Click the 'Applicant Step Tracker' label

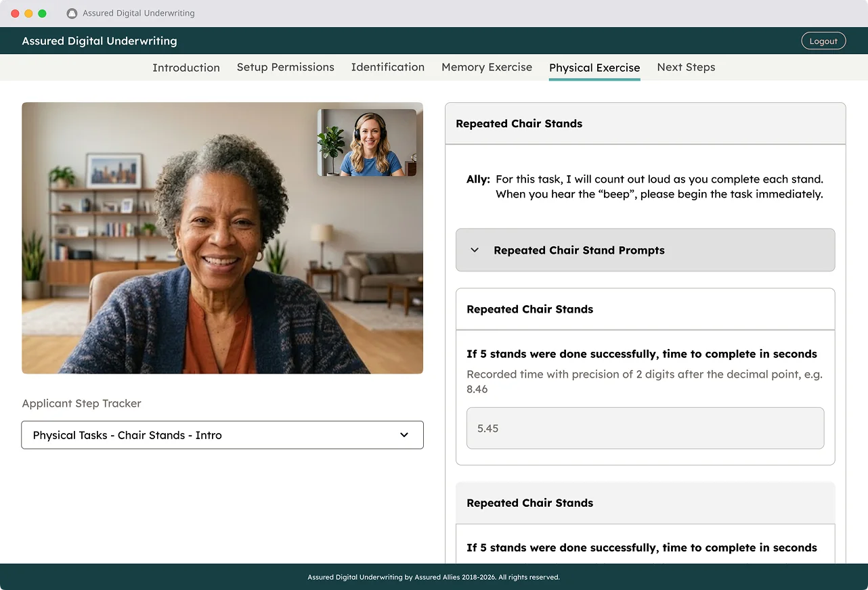tap(81, 403)
